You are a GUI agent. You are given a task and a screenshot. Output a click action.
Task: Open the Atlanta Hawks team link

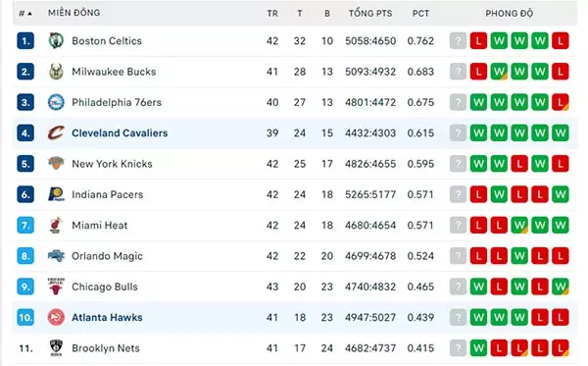tap(107, 317)
